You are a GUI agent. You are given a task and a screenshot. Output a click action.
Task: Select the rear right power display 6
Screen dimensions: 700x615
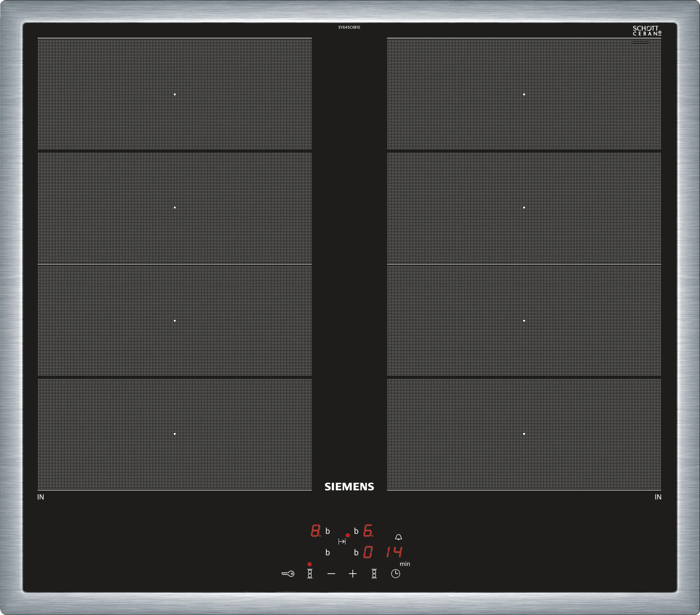coord(368,531)
